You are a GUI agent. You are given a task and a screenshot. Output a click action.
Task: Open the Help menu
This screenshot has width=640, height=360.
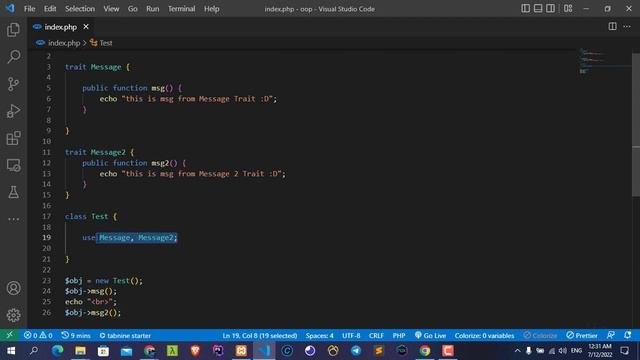coord(211,9)
